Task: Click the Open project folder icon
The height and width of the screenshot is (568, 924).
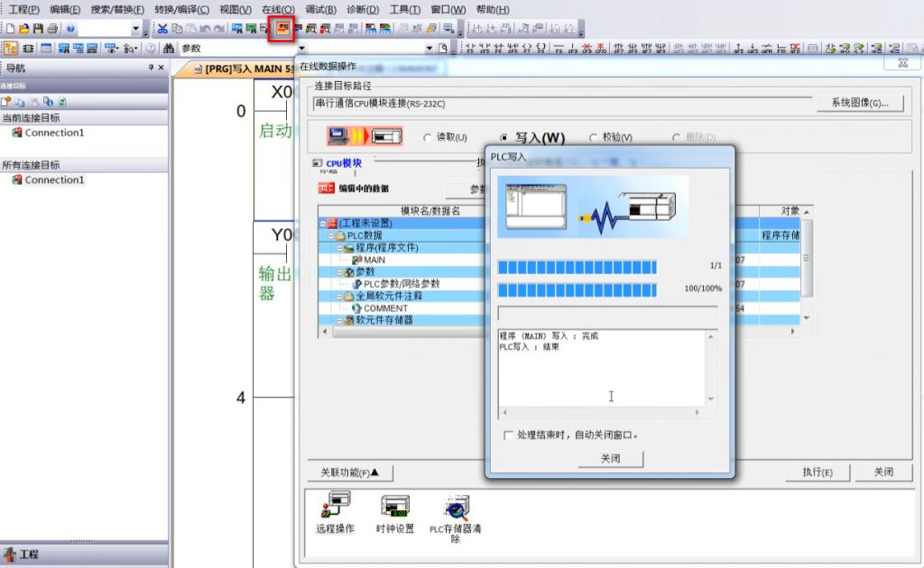Action: tap(24, 28)
